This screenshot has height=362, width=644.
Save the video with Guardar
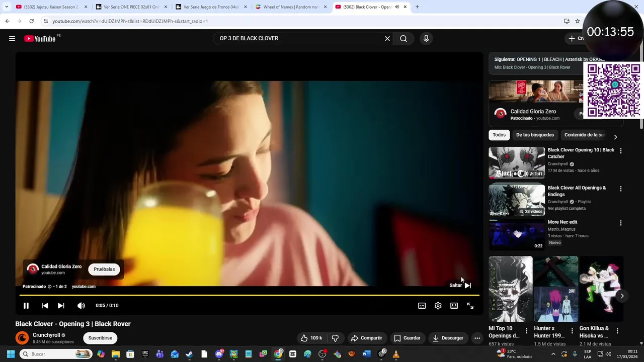[x=407, y=338]
